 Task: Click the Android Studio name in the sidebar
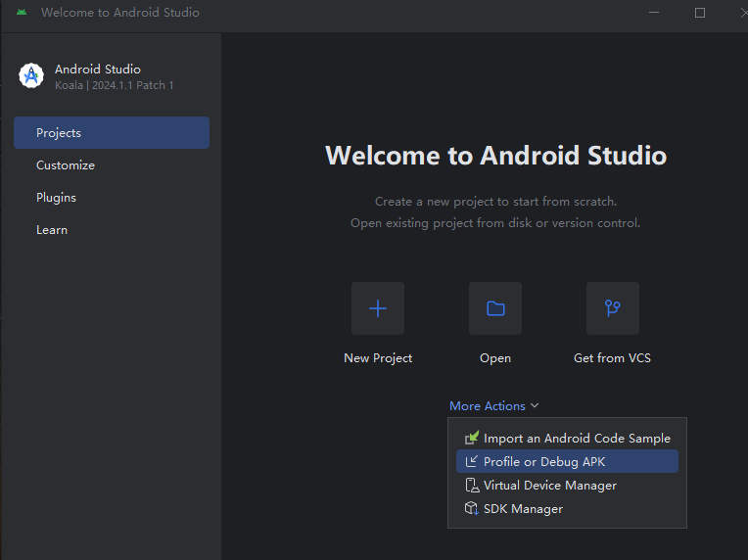(x=98, y=70)
